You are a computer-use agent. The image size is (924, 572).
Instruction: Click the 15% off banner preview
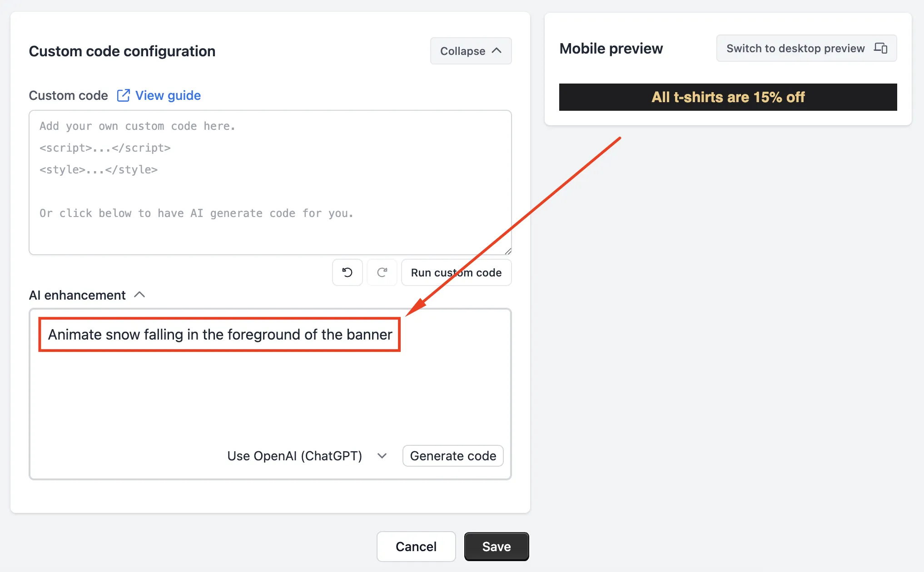(728, 97)
